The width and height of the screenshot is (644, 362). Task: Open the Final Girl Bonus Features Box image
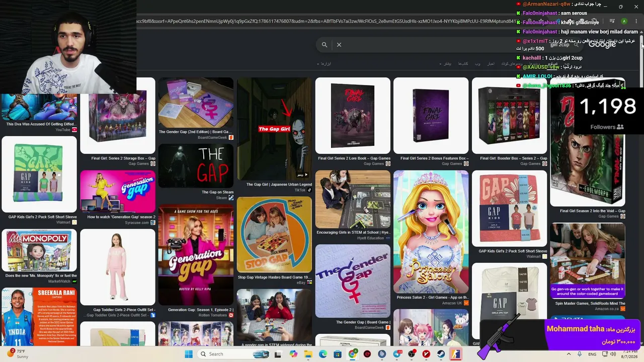point(431,116)
